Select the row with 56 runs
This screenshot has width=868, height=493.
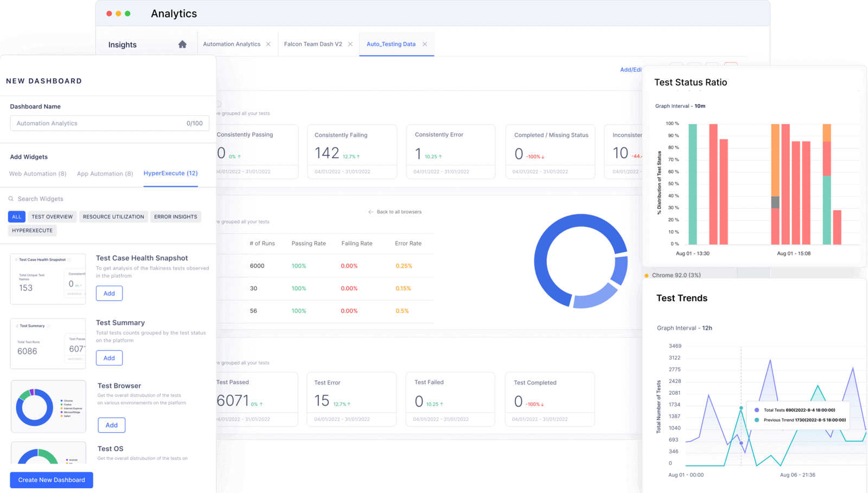[325, 311]
